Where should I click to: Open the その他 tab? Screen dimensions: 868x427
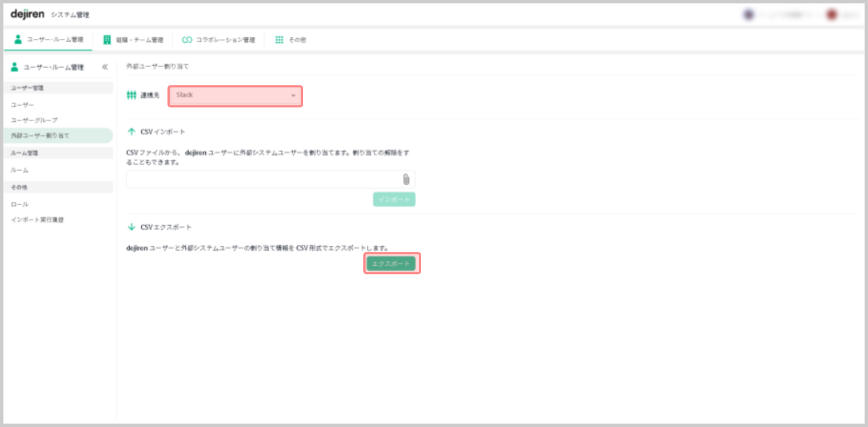(291, 39)
